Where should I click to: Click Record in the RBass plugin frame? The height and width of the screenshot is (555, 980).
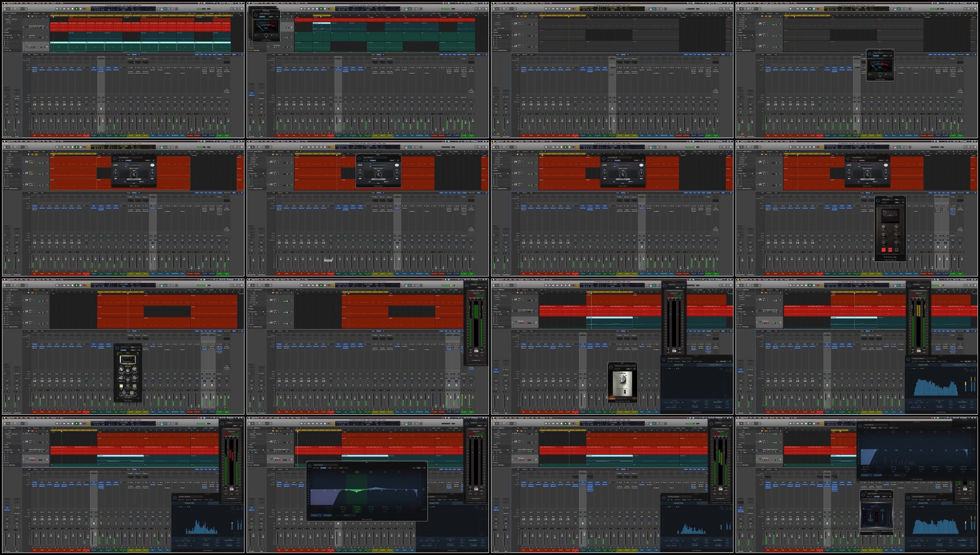point(818,424)
